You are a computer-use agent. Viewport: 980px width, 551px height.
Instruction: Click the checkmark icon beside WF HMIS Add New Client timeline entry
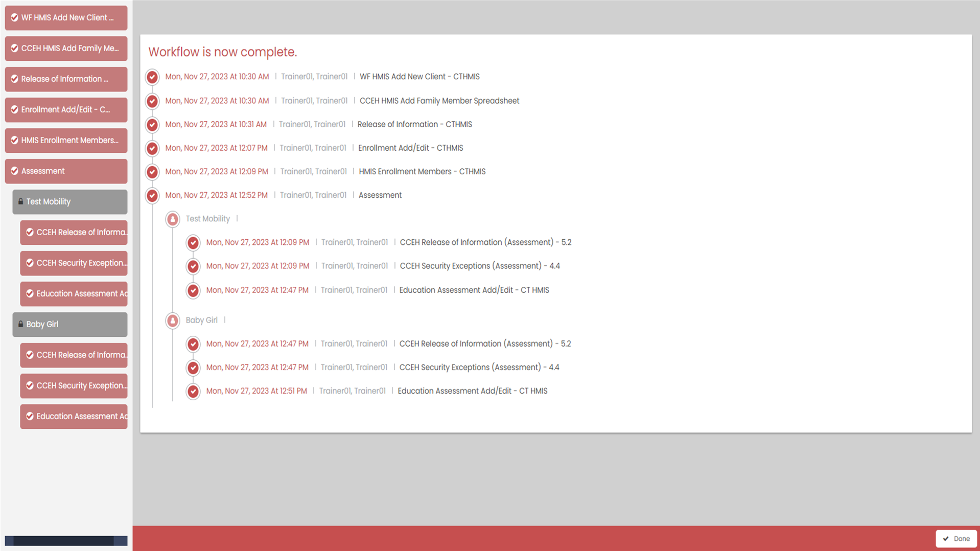[x=152, y=77]
